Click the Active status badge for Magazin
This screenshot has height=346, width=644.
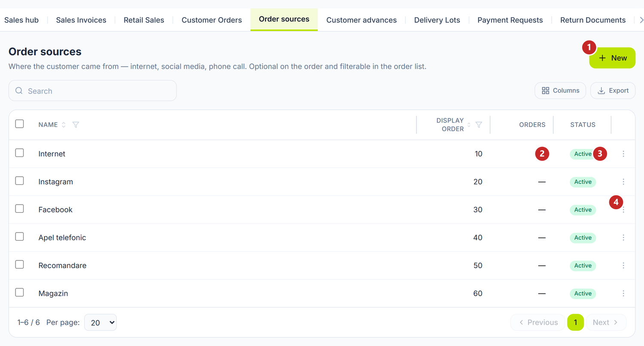click(x=583, y=294)
